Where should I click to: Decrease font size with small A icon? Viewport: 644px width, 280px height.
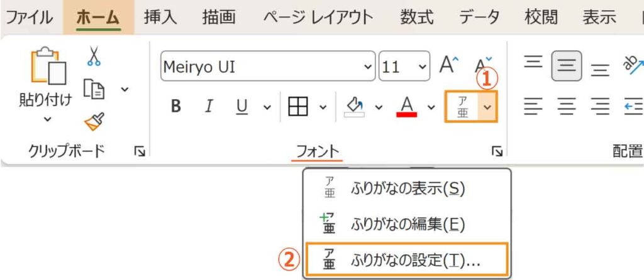point(484,65)
